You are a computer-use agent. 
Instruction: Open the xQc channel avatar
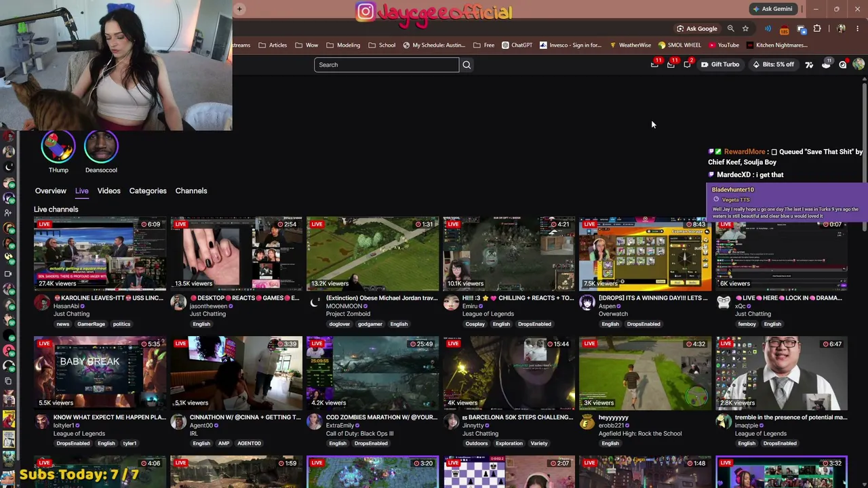tap(724, 302)
